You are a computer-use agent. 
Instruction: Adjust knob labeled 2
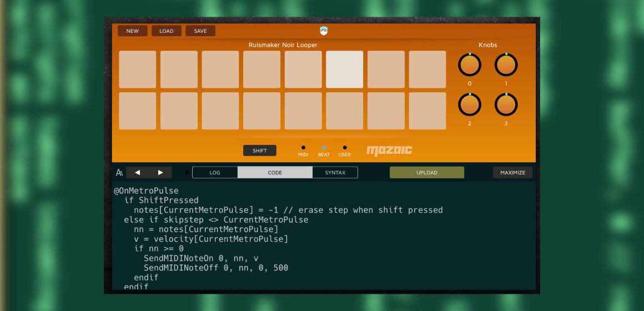tap(470, 105)
